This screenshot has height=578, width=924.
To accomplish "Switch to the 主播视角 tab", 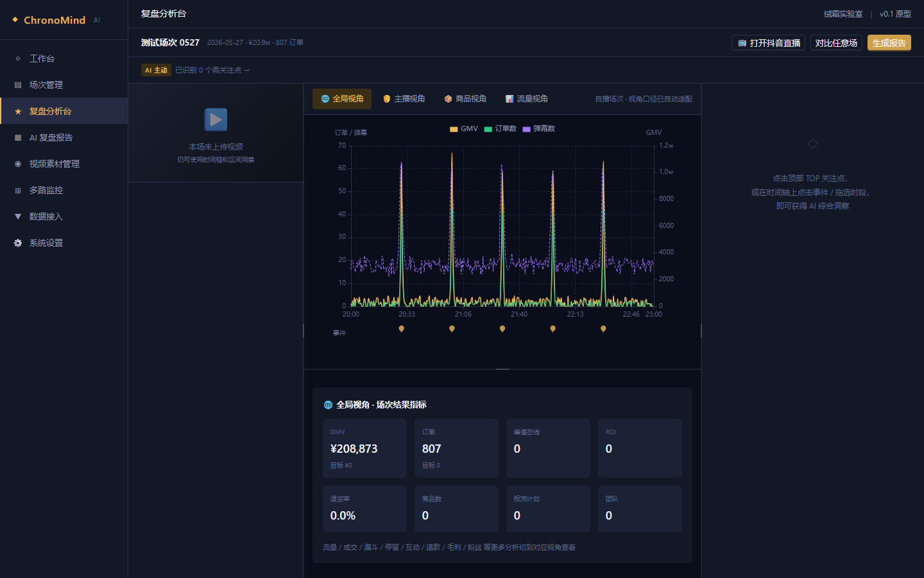I will [404, 99].
